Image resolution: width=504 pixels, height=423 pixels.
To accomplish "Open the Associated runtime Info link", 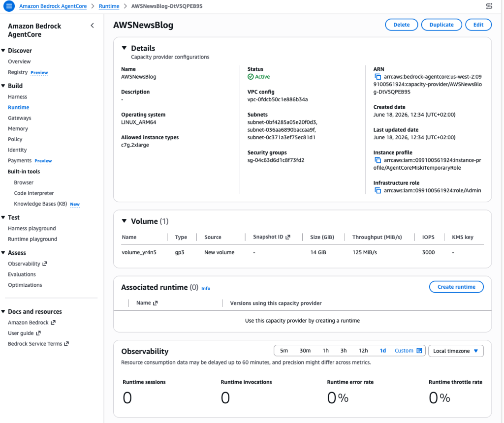I will pos(206,288).
